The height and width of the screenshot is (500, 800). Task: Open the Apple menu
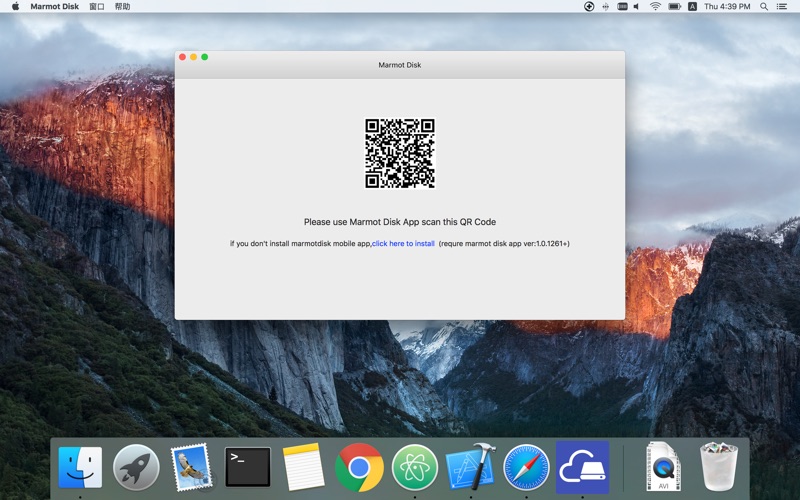click(15, 6)
